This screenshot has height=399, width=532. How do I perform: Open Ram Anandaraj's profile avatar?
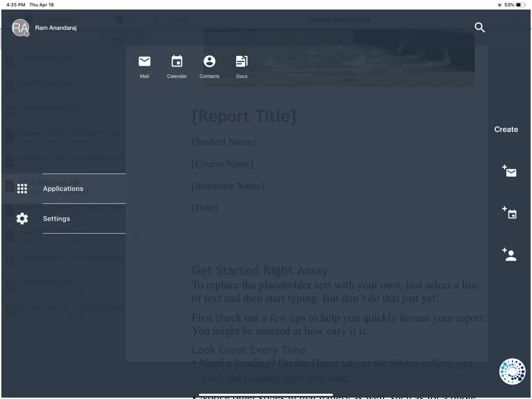(x=20, y=28)
